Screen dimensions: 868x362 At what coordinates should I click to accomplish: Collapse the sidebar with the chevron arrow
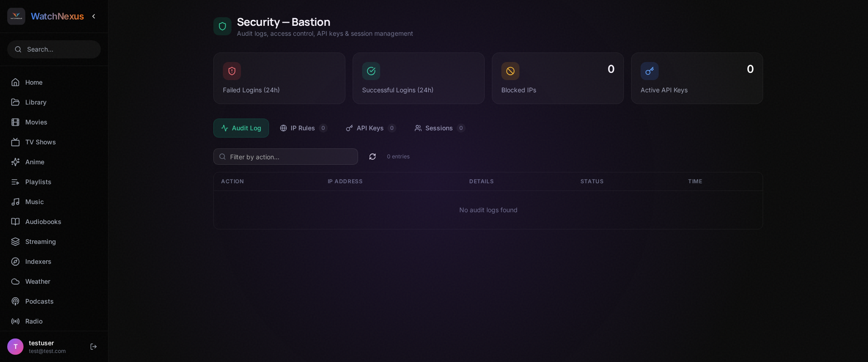pyautogui.click(x=94, y=16)
